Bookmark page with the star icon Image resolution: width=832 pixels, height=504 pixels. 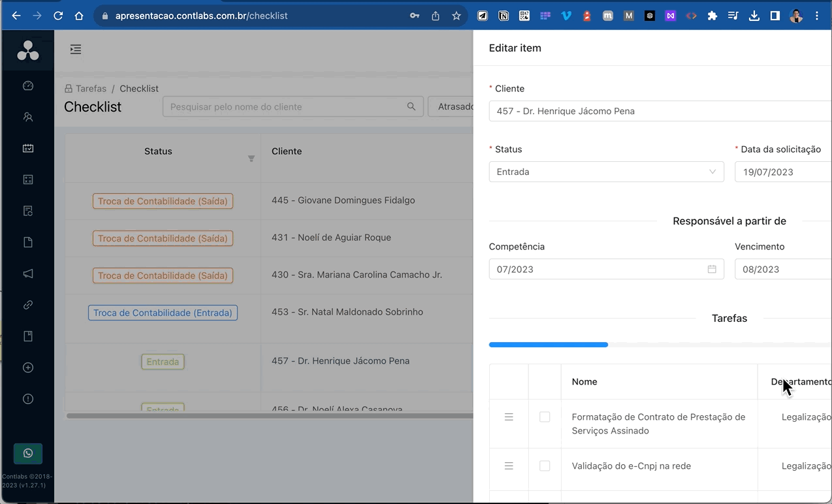[456, 16]
